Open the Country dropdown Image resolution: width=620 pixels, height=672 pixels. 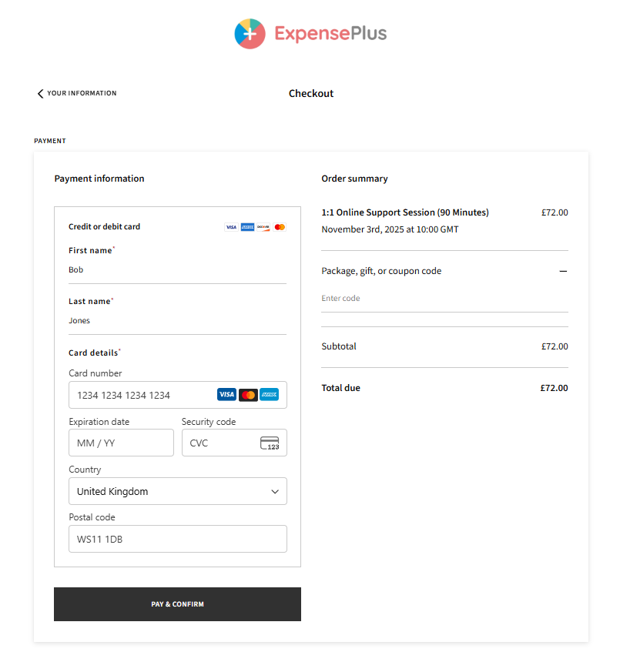(177, 491)
